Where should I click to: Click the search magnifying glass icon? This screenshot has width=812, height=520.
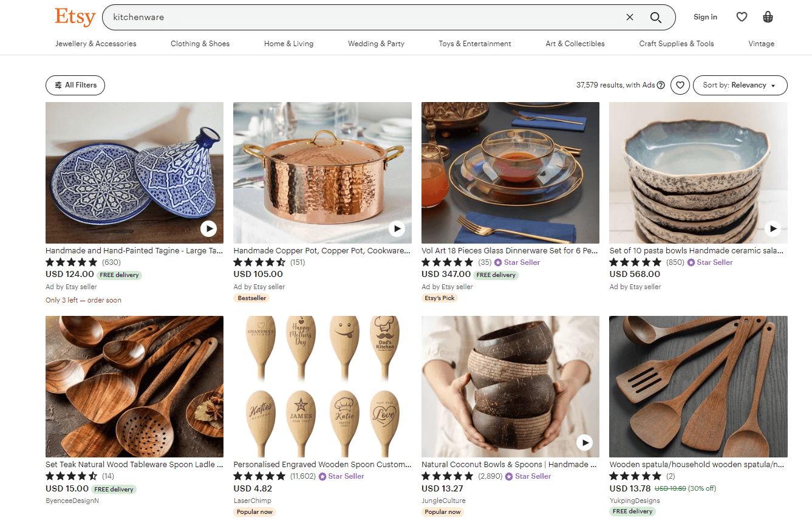656,17
